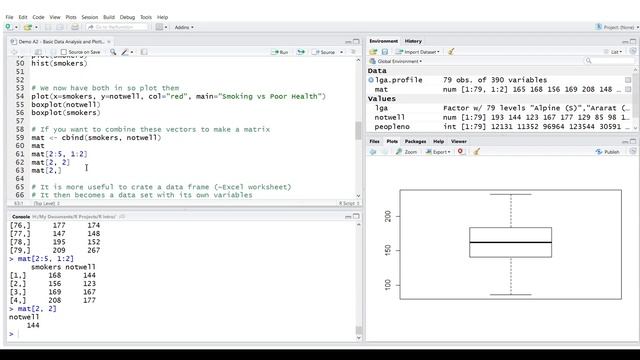Open the Export plot dropdown
640x360 pixels.
pyautogui.click(x=438, y=152)
